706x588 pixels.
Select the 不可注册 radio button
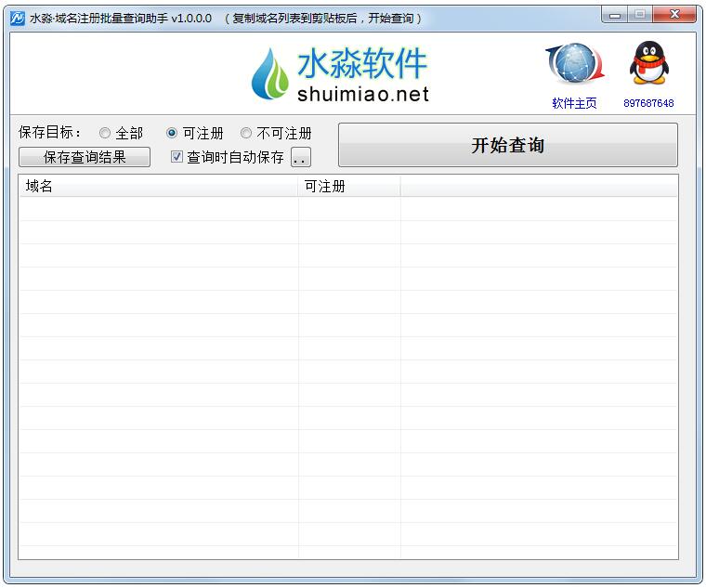(x=246, y=133)
